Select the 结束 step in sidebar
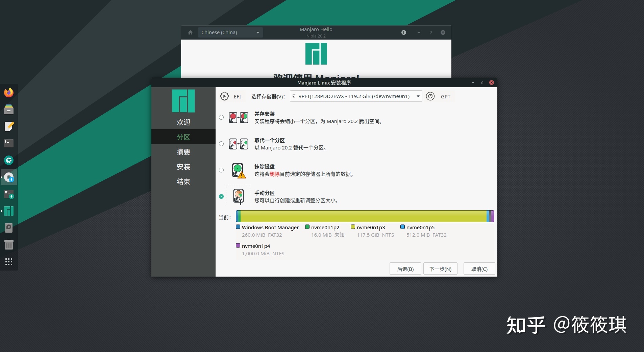The image size is (644, 352). (x=183, y=182)
